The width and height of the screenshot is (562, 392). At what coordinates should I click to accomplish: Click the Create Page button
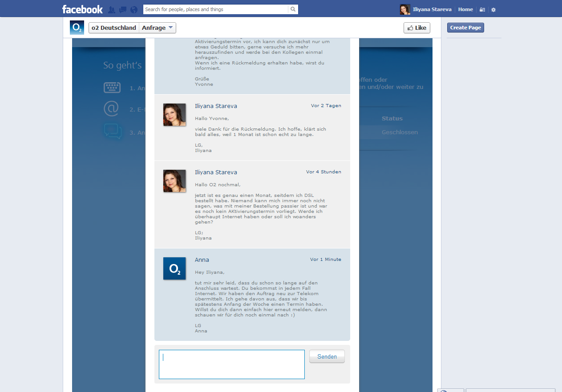[x=465, y=28]
